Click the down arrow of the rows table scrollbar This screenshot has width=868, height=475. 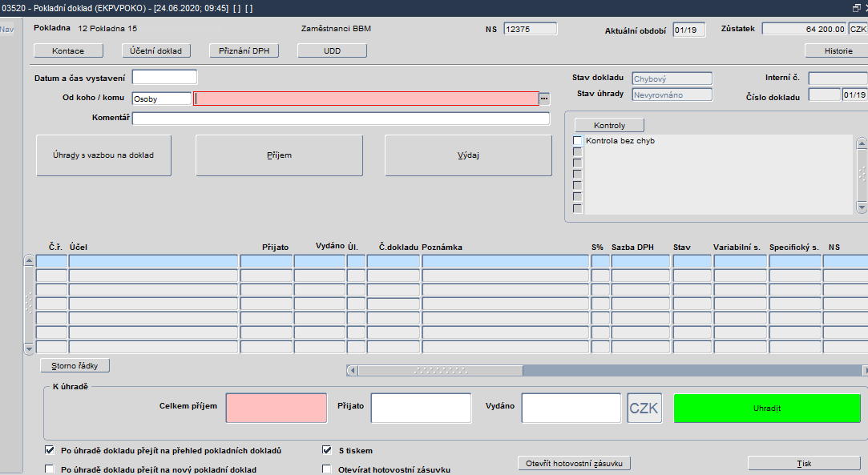[30, 348]
